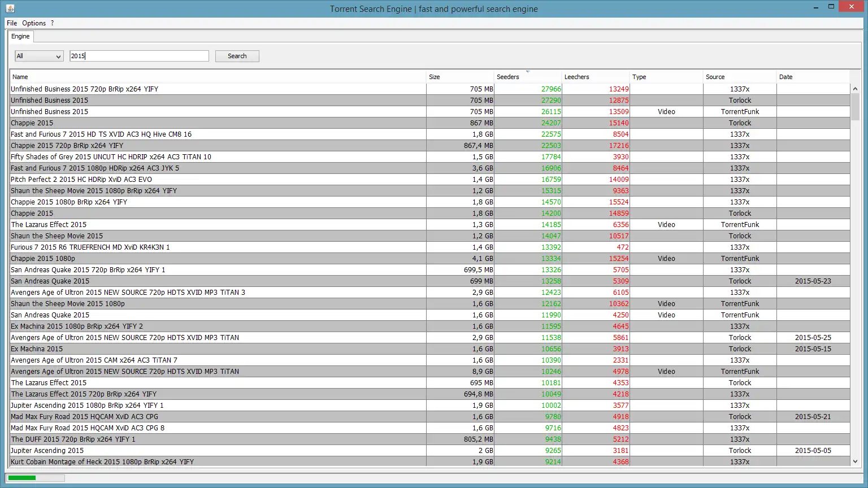Viewport: 868px width, 488px height.
Task: Sort results by the Seeders column header
Action: pos(528,77)
